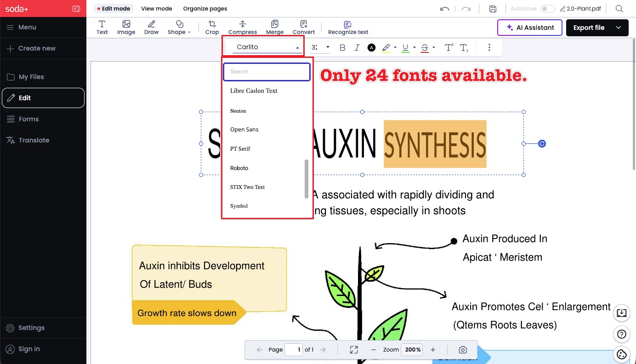Open the Compress tool
Viewport: 636px width, 364px height.
(243, 28)
